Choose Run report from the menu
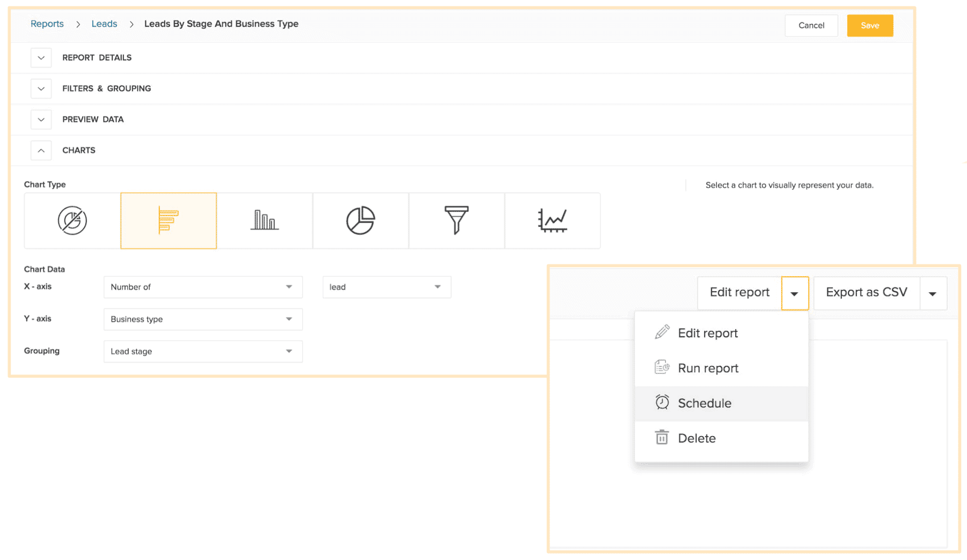This screenshot has height=560, width=967. point(708,368)
